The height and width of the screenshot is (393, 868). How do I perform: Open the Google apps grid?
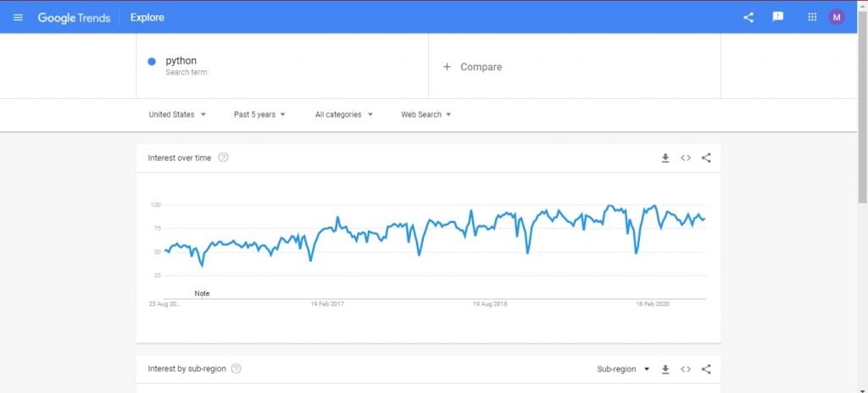point(812,17)
